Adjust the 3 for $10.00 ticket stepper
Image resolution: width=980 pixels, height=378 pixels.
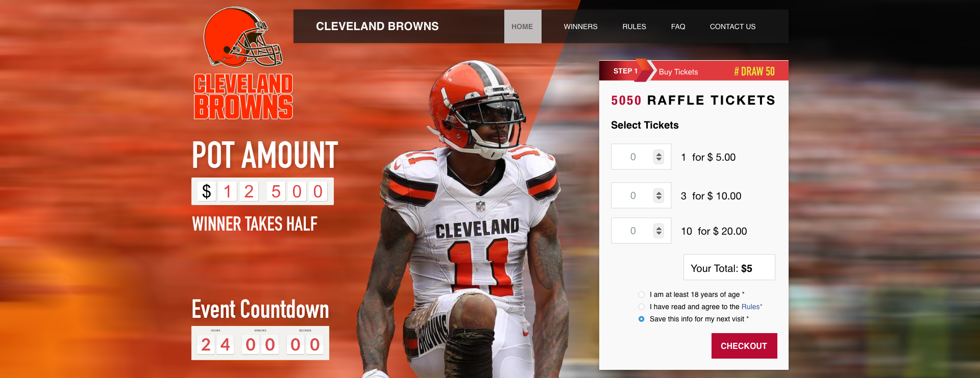click(659, 195)
